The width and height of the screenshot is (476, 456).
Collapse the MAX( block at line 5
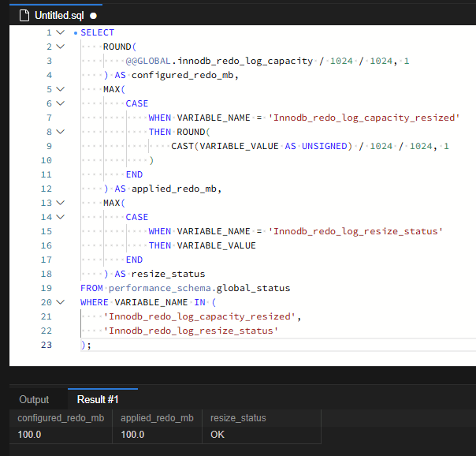click(61, 89)
